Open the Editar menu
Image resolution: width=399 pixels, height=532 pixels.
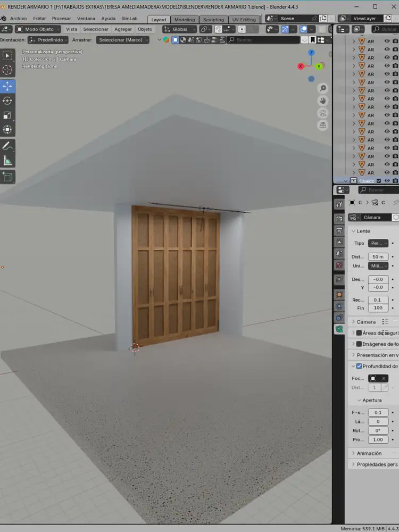pyautogui.click(x=39, y=19)
